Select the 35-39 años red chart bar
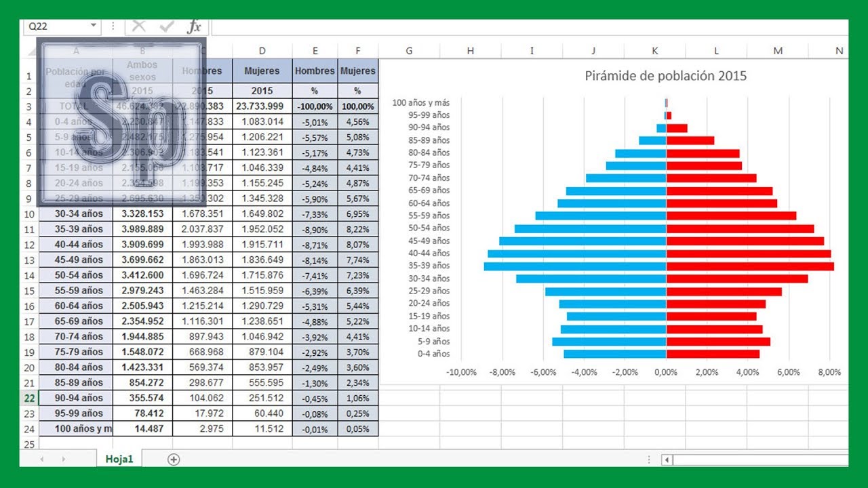Screen dimensions: 868x488 click(750, 266)
